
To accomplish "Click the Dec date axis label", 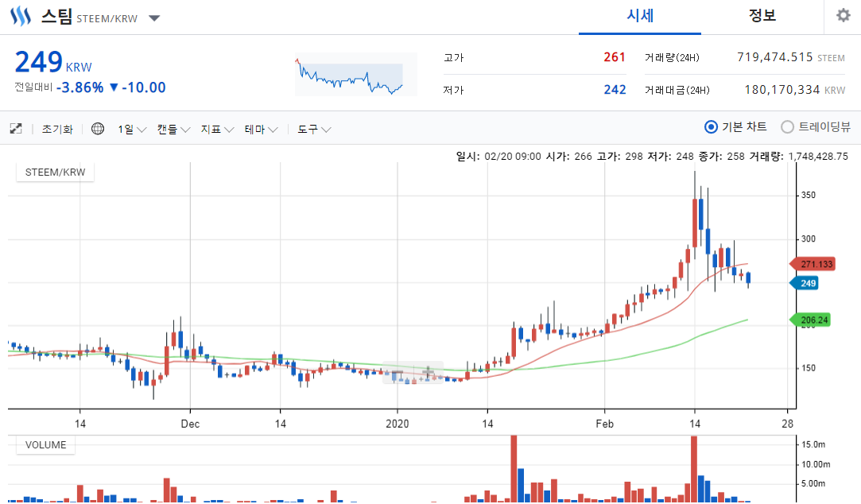I will coord(190,424).
